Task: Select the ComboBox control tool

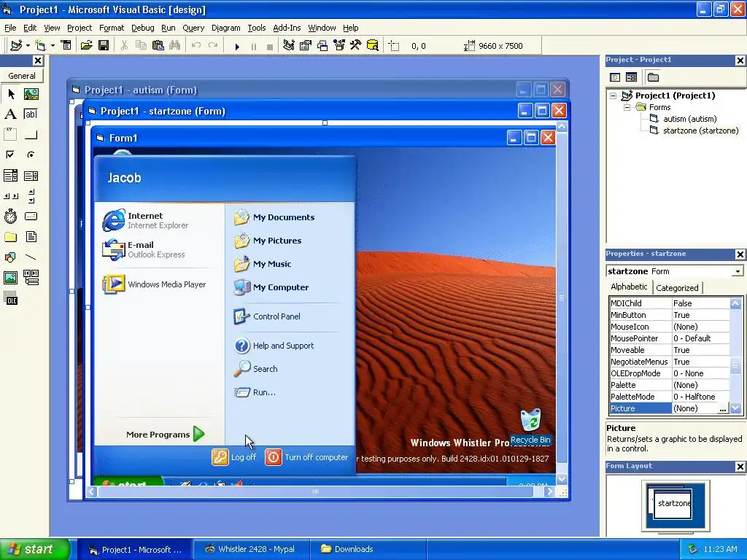Action: coord(10,176)
